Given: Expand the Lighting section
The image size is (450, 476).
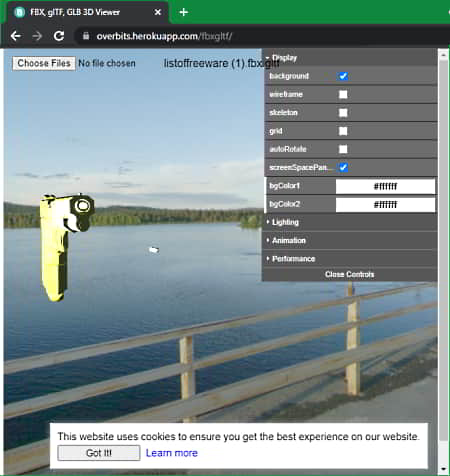Looking at the screenshot, I should coord(351,222).
